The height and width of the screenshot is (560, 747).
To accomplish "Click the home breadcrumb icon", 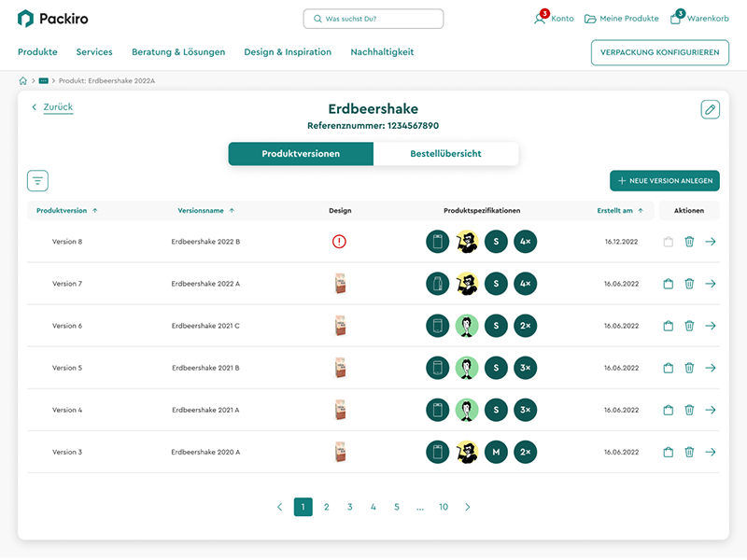I will (23, 81).
